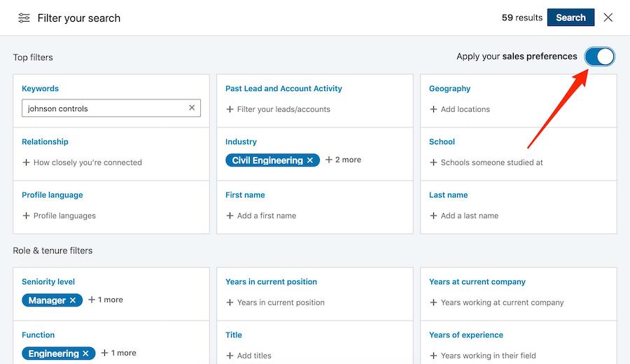This screenshot has width=630, height=364.
Task: Add a first name filter
Action: point(261,216)
